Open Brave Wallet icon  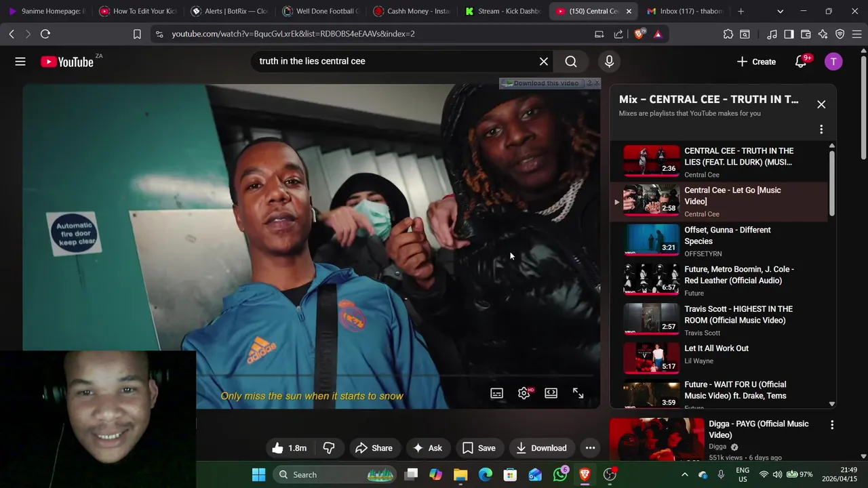pos(806,34)
